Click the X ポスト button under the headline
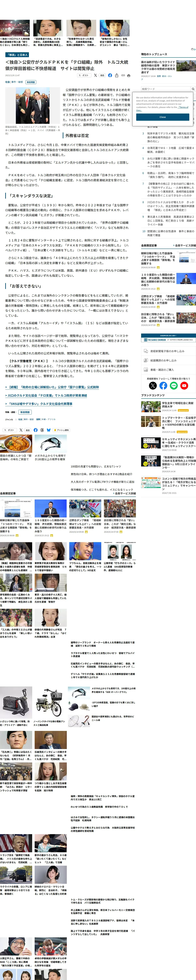196x980 pixels. click(x=84, y=75)
